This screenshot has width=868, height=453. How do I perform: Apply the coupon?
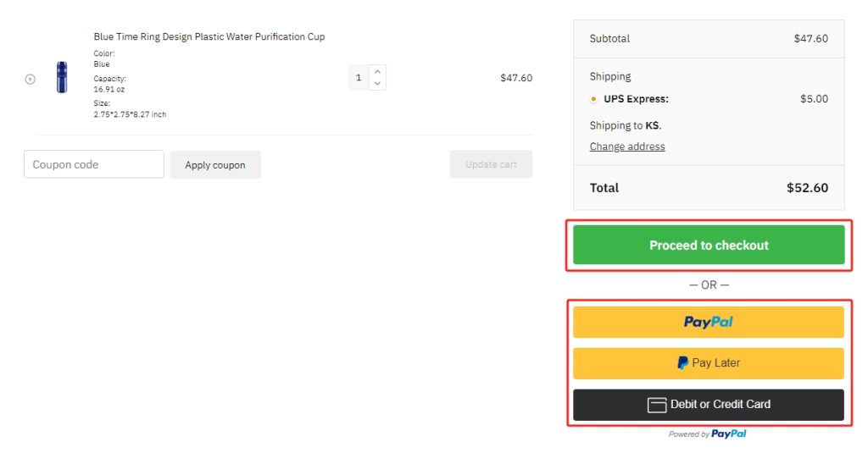(215, 165)
